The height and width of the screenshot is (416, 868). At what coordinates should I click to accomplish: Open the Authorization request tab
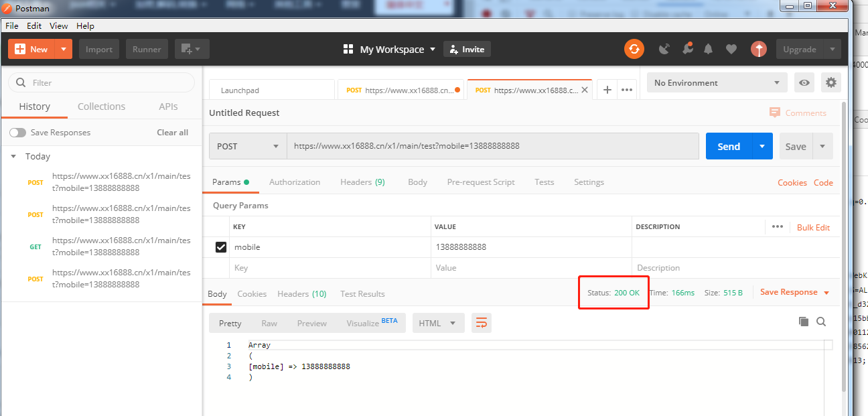click(x=295, y=182)
